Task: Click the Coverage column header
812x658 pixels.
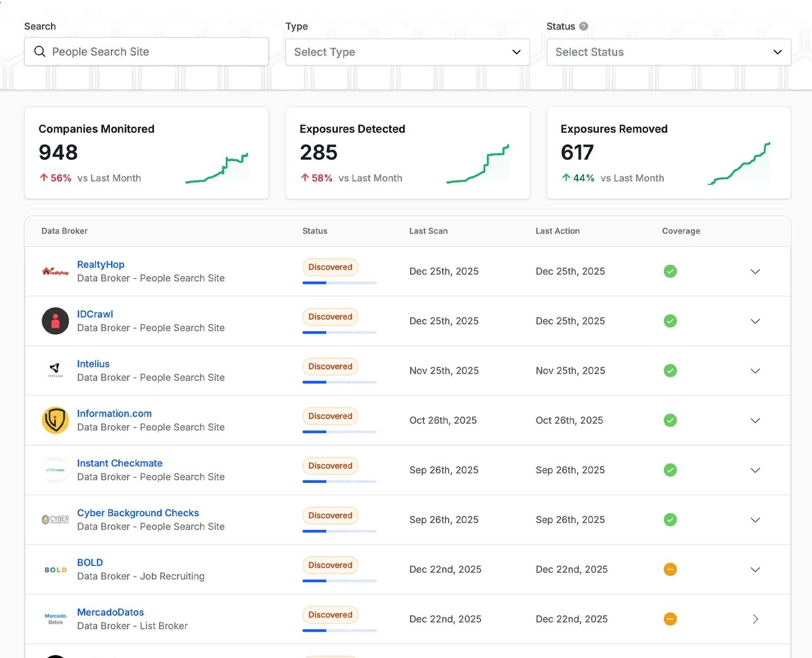Action: click(681, 231)
